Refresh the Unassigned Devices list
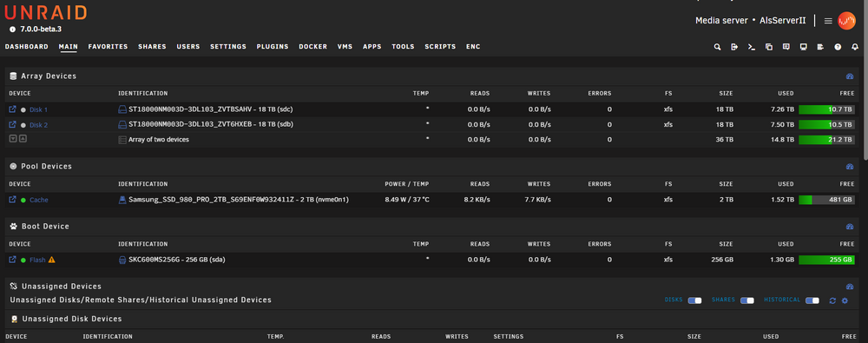 [x=832, y=300]
